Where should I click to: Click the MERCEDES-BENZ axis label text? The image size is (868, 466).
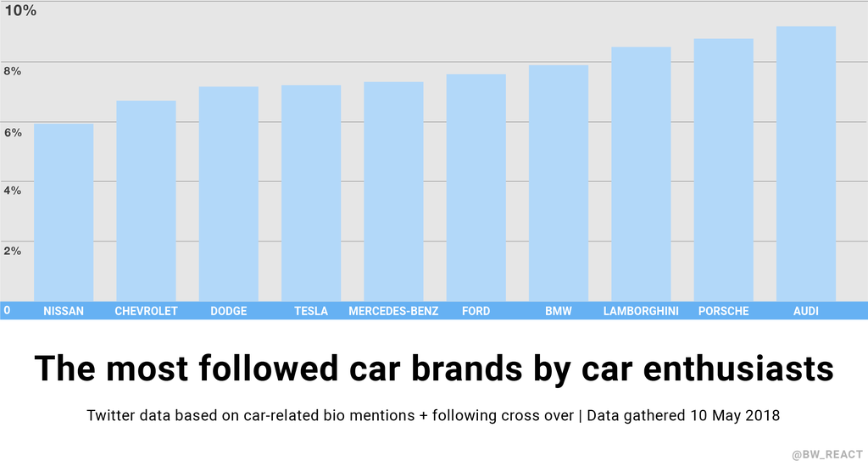tap(393, 311)
